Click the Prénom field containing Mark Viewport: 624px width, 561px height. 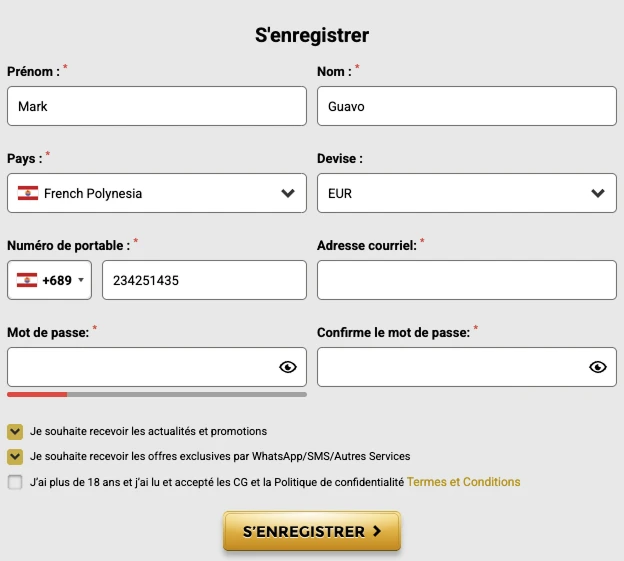[157, 106]
